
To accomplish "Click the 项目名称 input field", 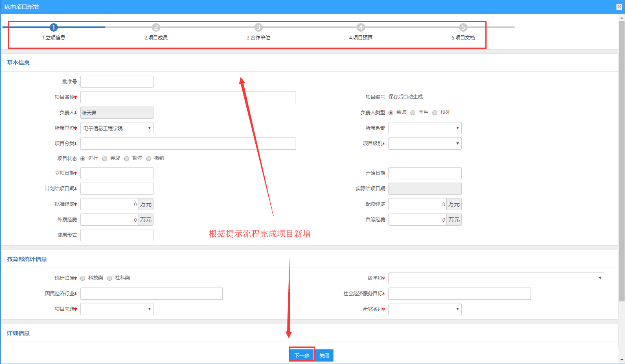I will point(188,97).
